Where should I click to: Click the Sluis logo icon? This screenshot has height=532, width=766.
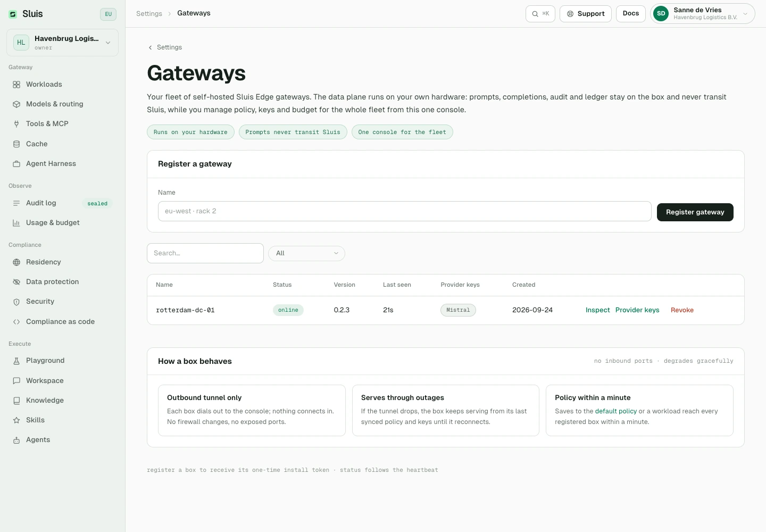[x=13, y=14]
